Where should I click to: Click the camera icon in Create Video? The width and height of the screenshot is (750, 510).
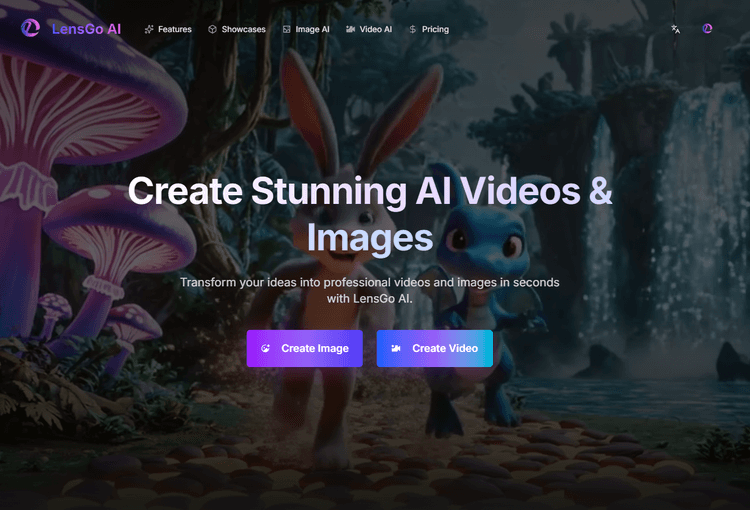coord(396,348)
